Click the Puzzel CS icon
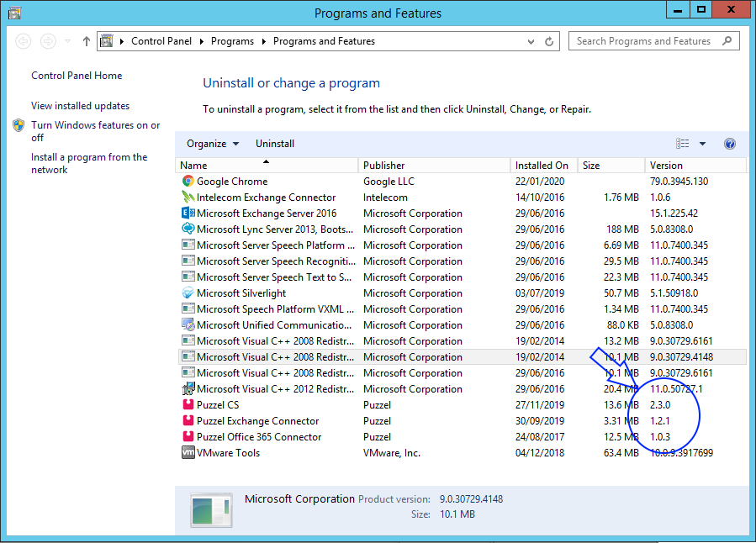Viewport: 756px width, 543px height. point(187,404)
